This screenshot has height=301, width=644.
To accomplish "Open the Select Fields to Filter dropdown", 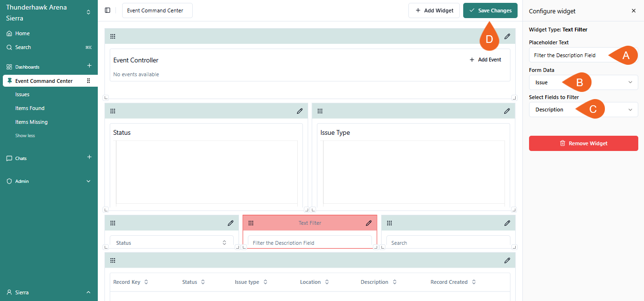I will (583, 109).
